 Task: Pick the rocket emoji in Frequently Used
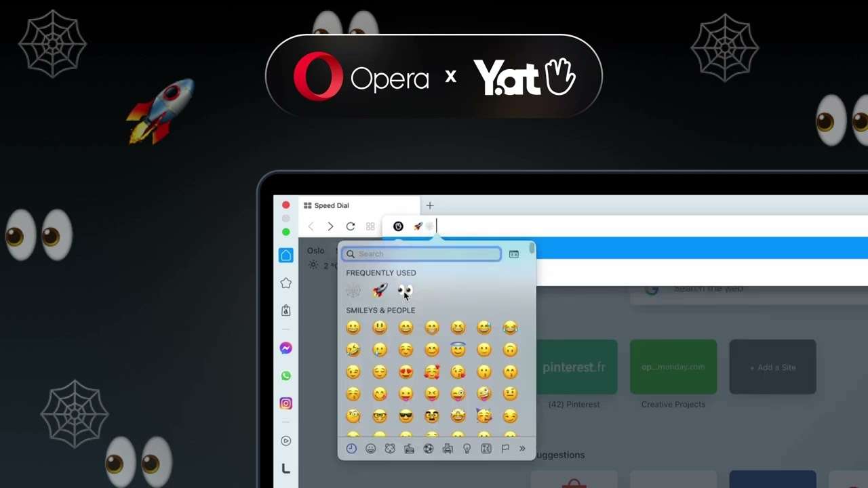[x=380, y=291]
